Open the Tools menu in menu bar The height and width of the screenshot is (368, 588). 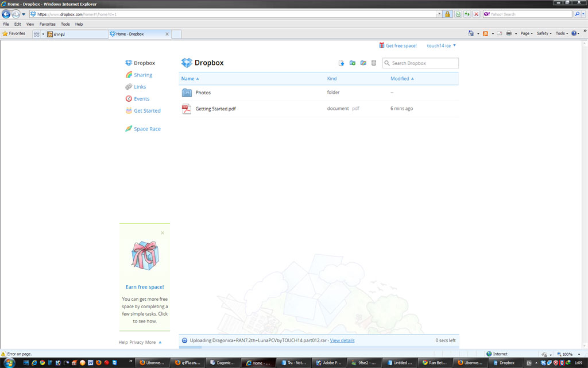click(65, 24)
